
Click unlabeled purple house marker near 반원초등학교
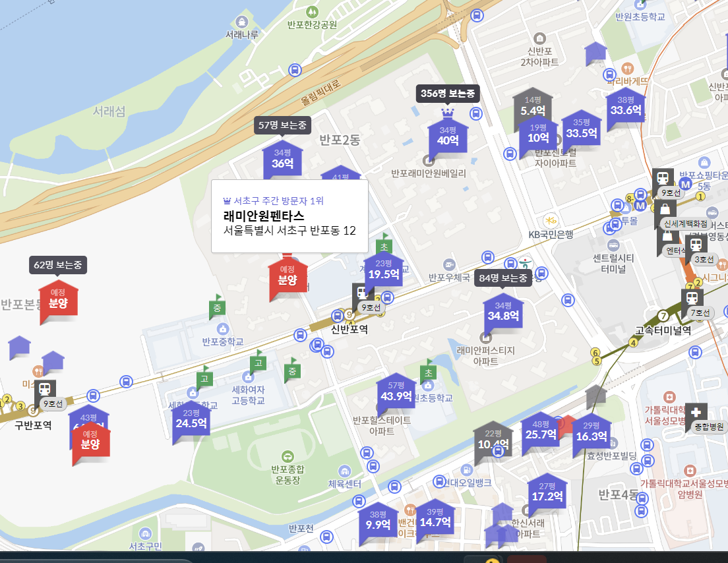(595, 53)
